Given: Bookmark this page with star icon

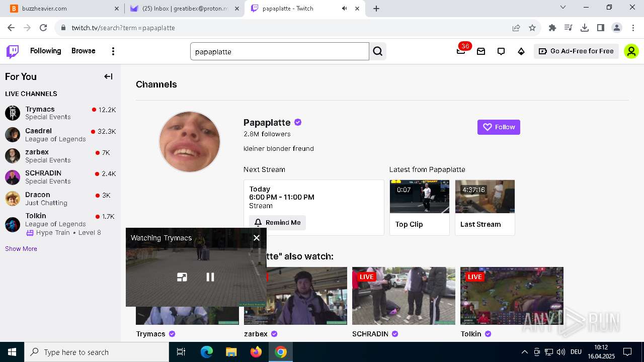Looking at the screenshot, I should (x=532, y=28).
